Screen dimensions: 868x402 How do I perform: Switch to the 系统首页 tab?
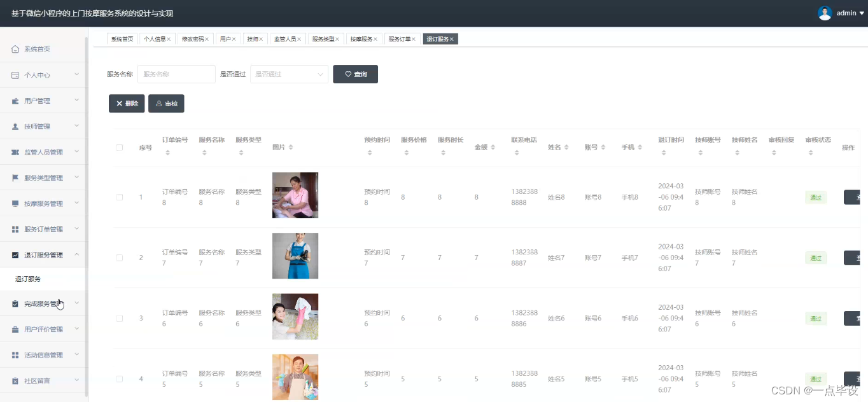pos(122,39)
